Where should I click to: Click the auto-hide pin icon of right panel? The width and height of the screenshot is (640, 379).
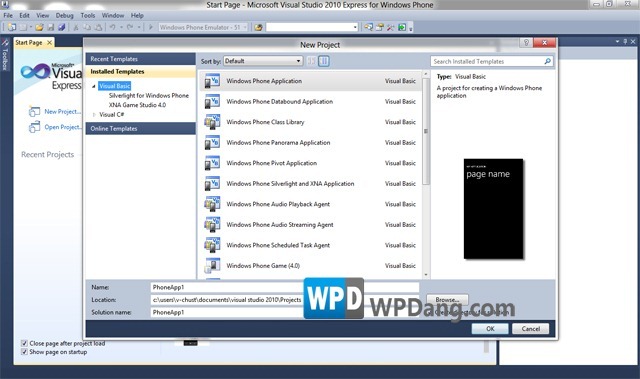pyautogui.click(x=625, y=42)
